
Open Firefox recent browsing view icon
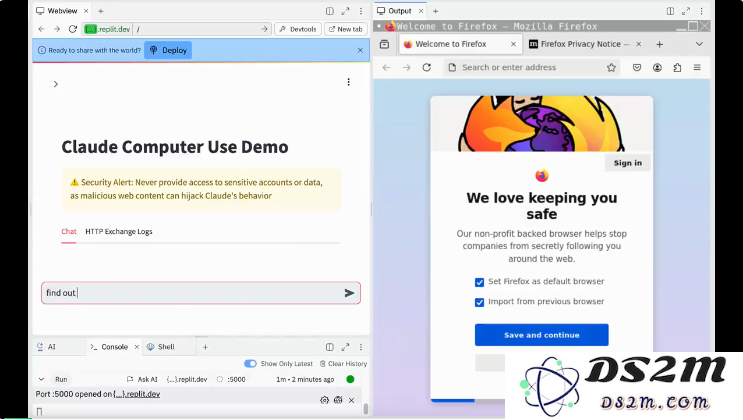click(384, 44)
